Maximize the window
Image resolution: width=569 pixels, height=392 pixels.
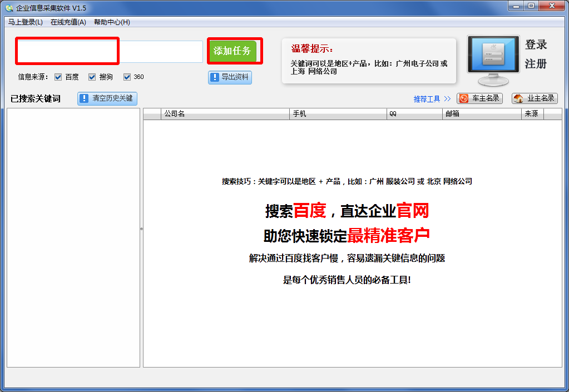[531, 6]
